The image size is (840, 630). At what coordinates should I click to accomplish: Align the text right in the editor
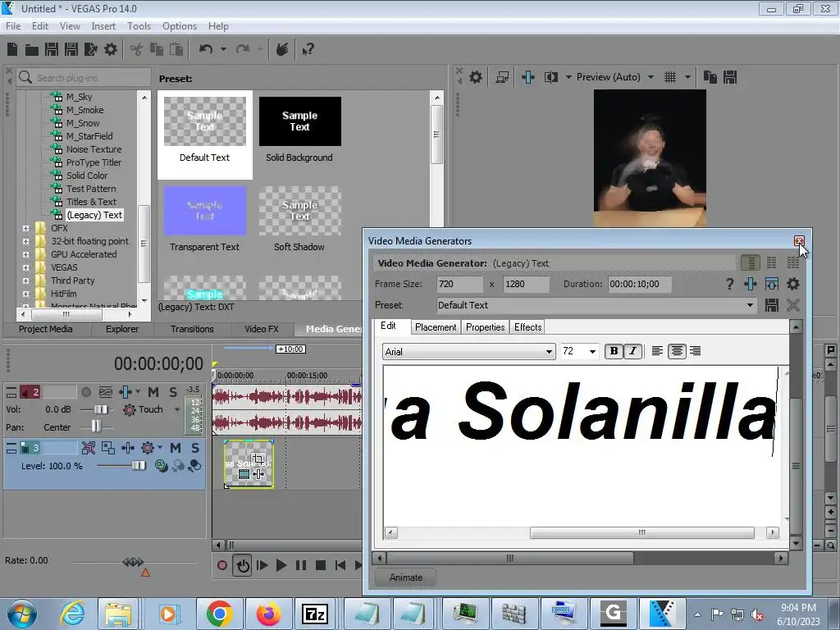696,351
